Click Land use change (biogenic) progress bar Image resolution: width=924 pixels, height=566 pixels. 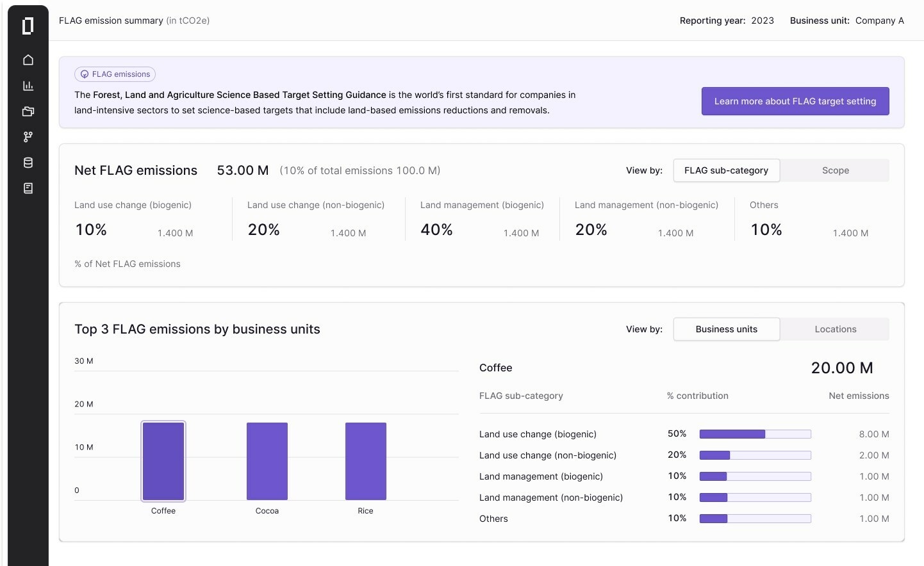(x=755, y=434)
